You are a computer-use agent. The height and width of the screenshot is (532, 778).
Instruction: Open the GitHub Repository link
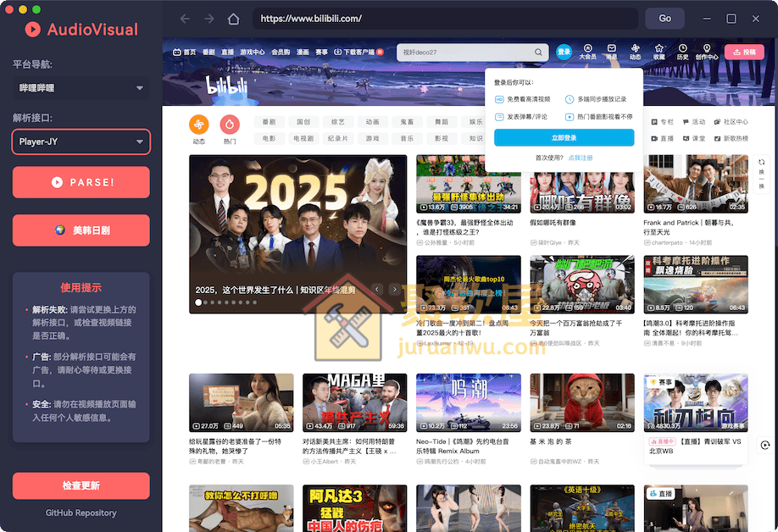[81, 513]
